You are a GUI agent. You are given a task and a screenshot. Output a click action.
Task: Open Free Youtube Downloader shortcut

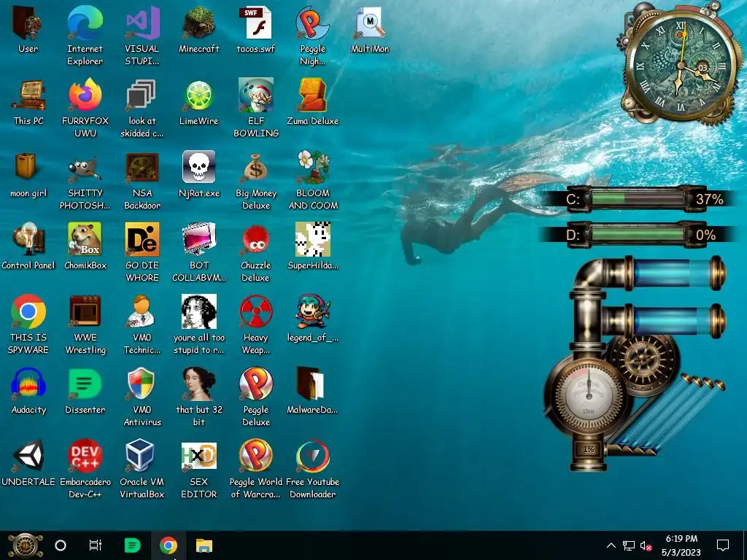coord(312,469)
